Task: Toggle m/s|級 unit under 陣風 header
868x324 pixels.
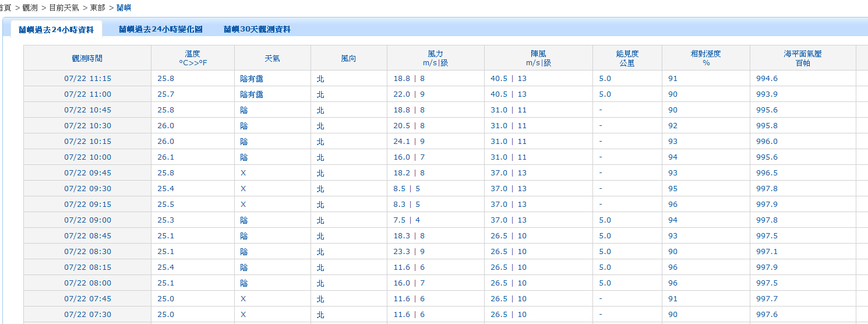Action: click(538, 63)
